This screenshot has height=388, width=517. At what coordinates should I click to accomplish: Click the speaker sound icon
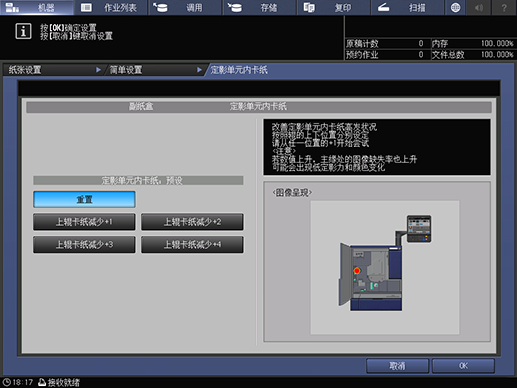pyautogui.click(x=479, y=7)
